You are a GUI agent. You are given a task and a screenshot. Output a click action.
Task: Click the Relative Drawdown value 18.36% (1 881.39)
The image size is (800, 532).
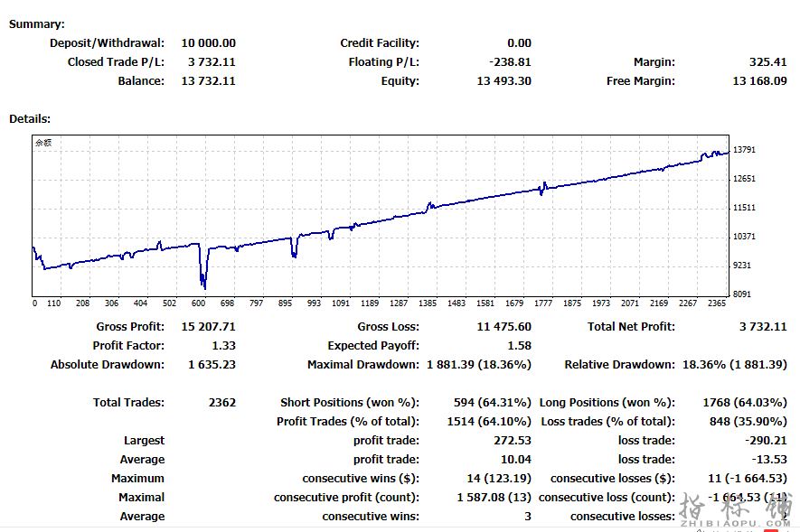pos(735,364)
